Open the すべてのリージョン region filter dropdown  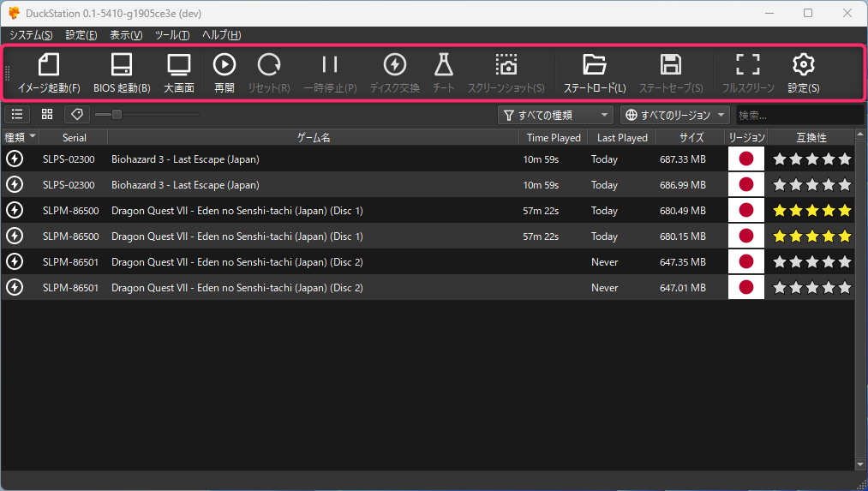pos(675,115)
